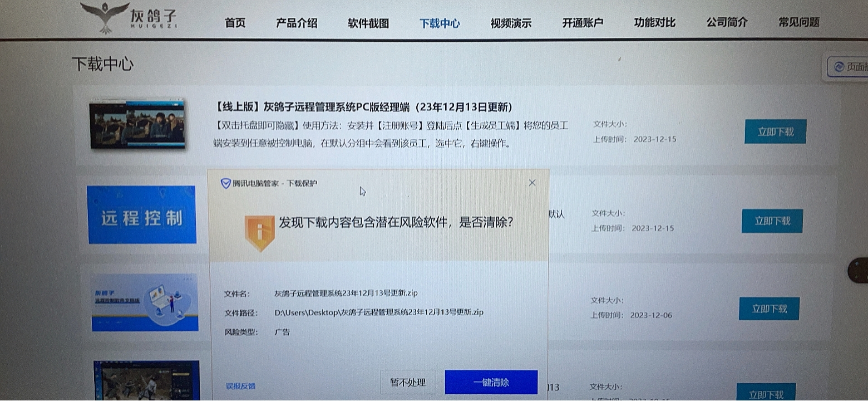This screenshot has width=868, height=401.
Task: Select the 下载中心 nav item
Action: (440, 23)
